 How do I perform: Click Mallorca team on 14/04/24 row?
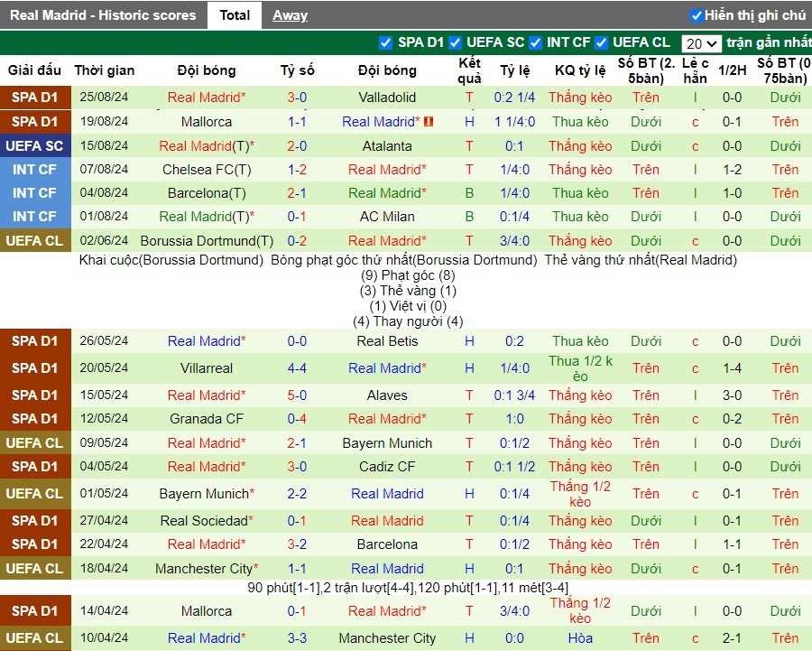tap(207, 611)
